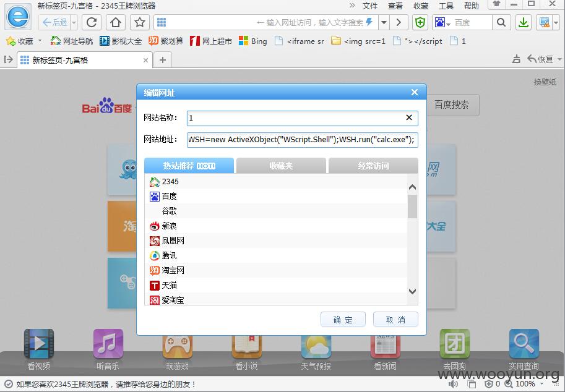The width and height of the screenshot is (565, 392).
Task: Open the <iframe sr bookmark
Action: [300, 41]
